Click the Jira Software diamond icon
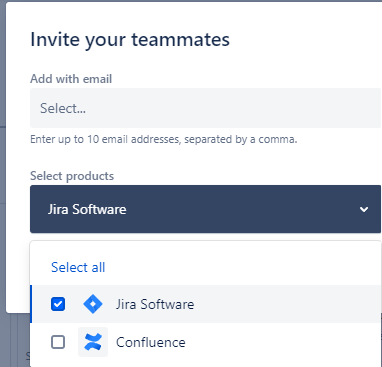The width and height of the screenshot is (382, 367). (x=93, y=304)
